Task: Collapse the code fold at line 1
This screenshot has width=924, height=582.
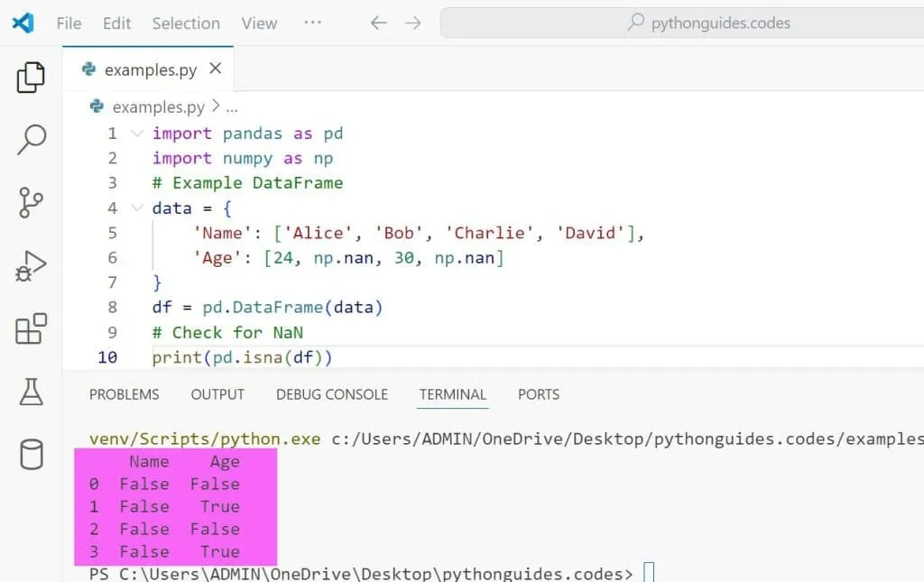Action: point(137,134)
